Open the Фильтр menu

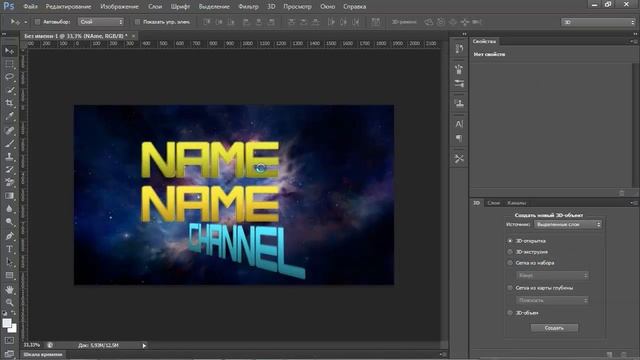(x=248, y=7)
